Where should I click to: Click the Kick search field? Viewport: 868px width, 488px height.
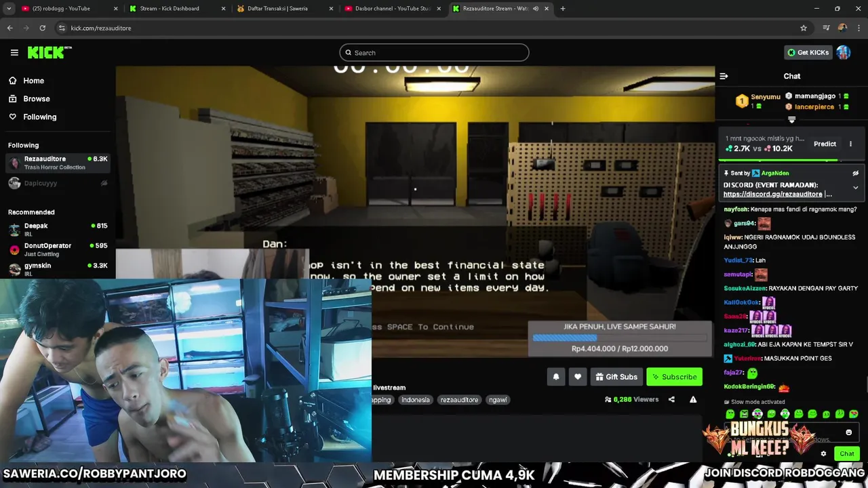pos(434,52)
